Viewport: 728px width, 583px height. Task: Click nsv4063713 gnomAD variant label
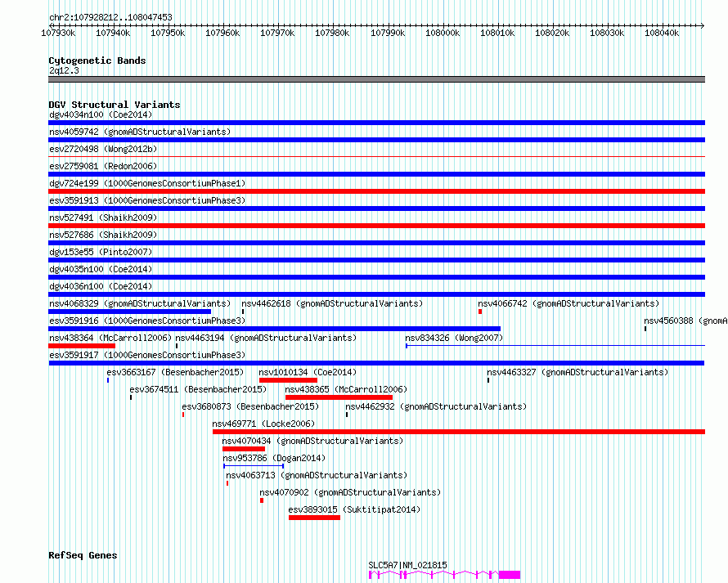pos(317,475)
